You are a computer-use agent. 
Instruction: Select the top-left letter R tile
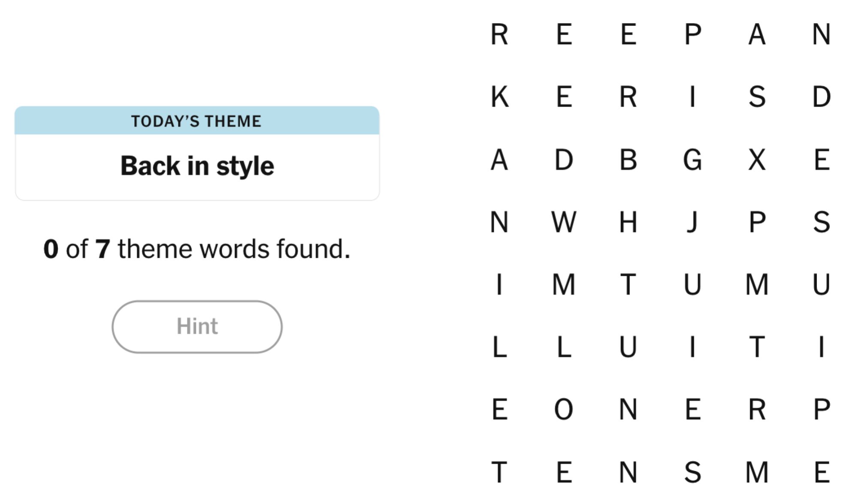499,34
